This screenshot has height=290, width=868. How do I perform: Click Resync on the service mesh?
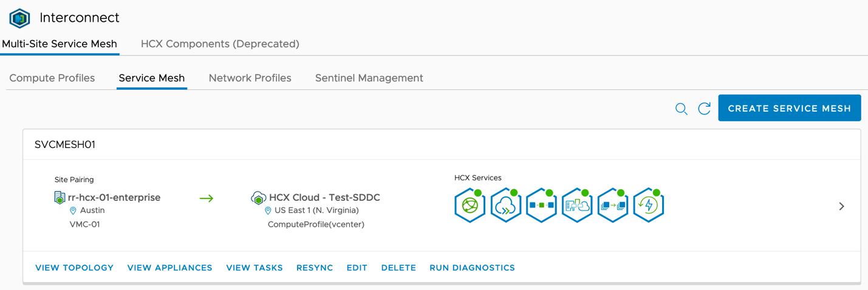315,268
